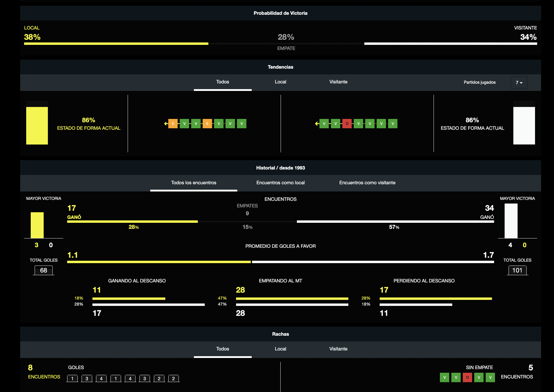
Task: Click the yellow Local 38% probability bar
Action: 116,44
